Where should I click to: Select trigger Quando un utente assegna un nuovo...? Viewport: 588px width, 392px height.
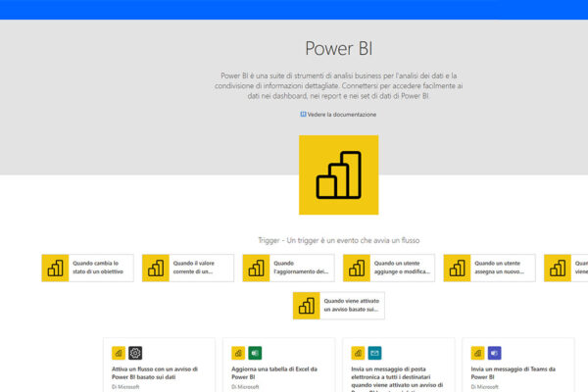point(489,268)
